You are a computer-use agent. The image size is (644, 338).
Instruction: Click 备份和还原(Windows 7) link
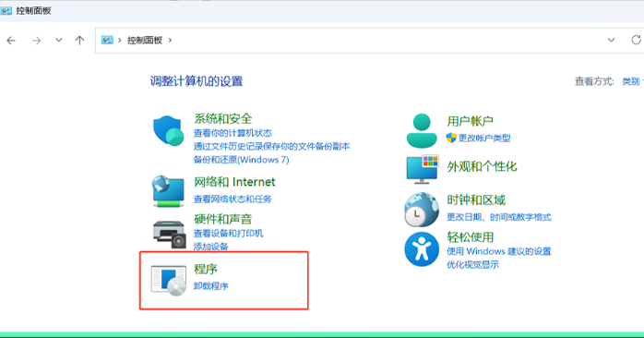(x=241, y=160)
